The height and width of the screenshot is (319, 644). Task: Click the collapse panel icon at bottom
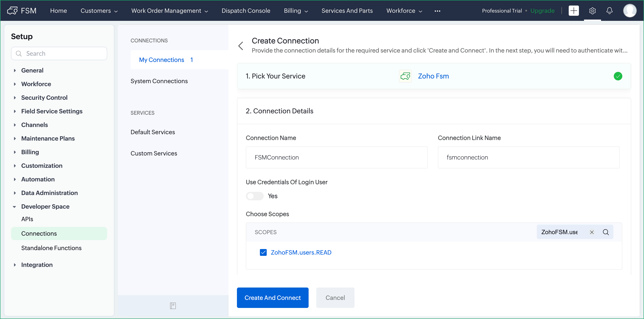pyautogui.click(x=173, y=306)
